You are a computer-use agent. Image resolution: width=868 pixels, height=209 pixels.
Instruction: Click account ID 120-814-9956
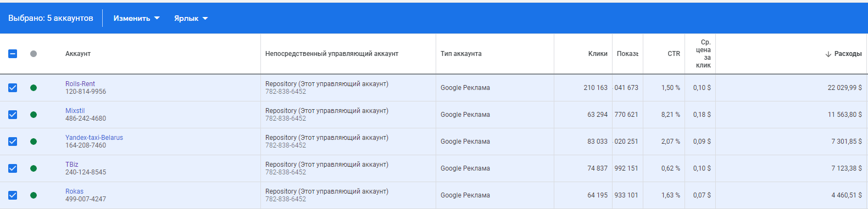pyautogui.click(x=86, y=92)
